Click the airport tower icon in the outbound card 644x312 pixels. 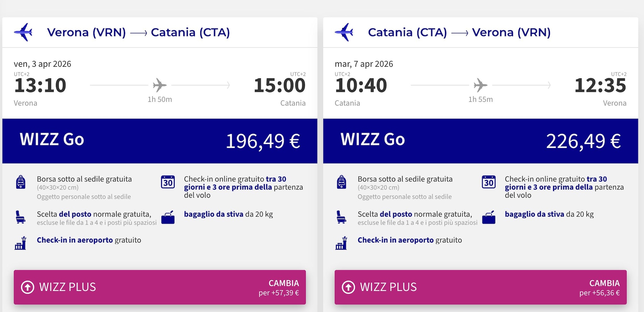(21, 243)
